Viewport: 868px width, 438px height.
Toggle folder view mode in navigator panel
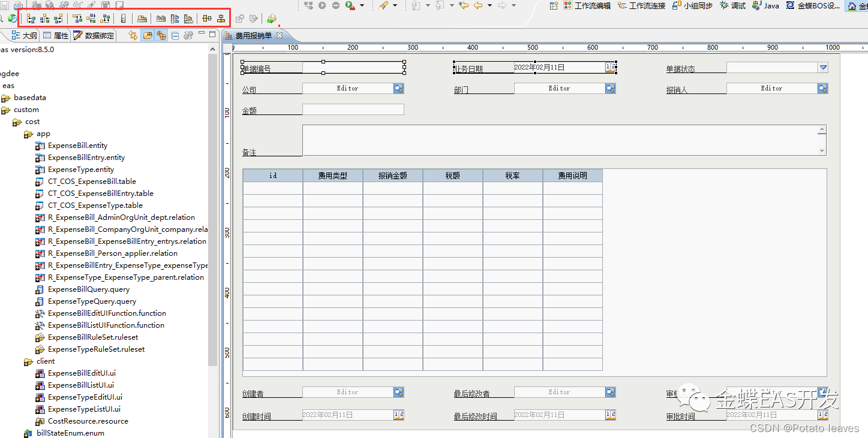pyautogui.click(x=148, y=36)
